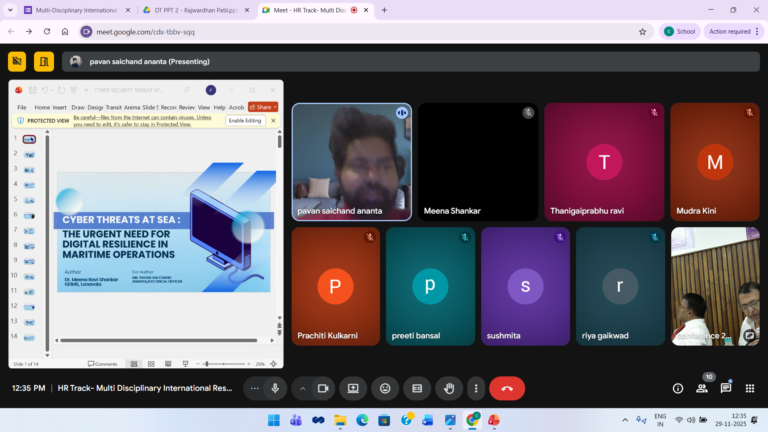Select the preeti bansal tile

[x=430, y=286]
